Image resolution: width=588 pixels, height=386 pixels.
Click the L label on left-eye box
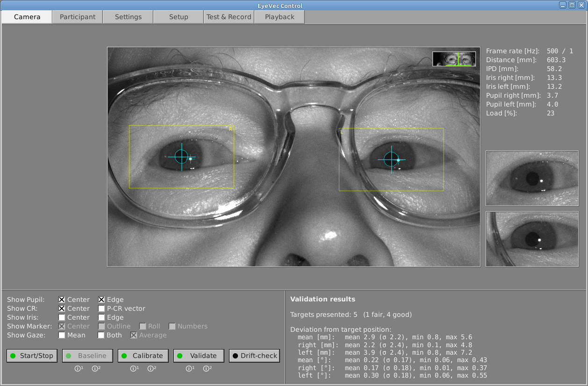[342, 132]
